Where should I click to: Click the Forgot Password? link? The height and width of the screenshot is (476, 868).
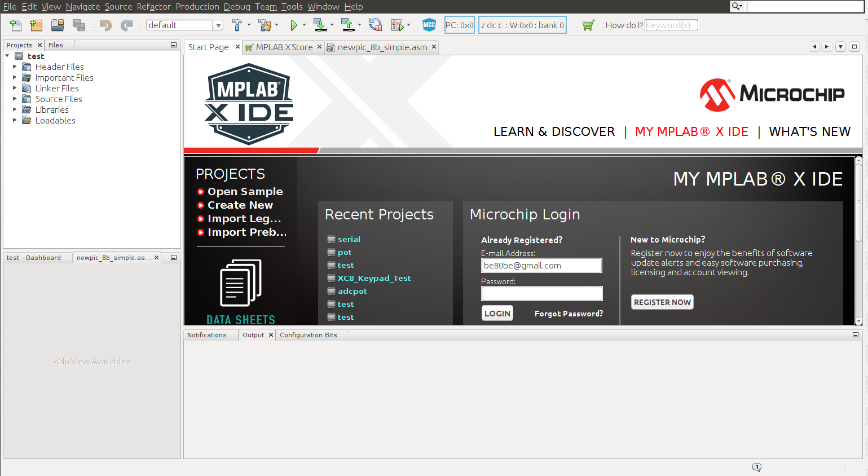click(569, 314)
